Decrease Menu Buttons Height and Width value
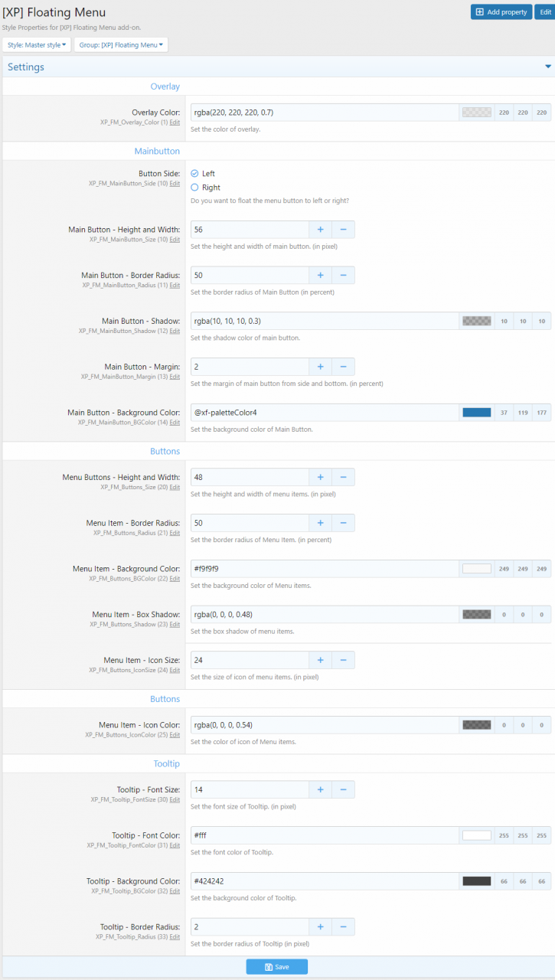 point(343,478)
